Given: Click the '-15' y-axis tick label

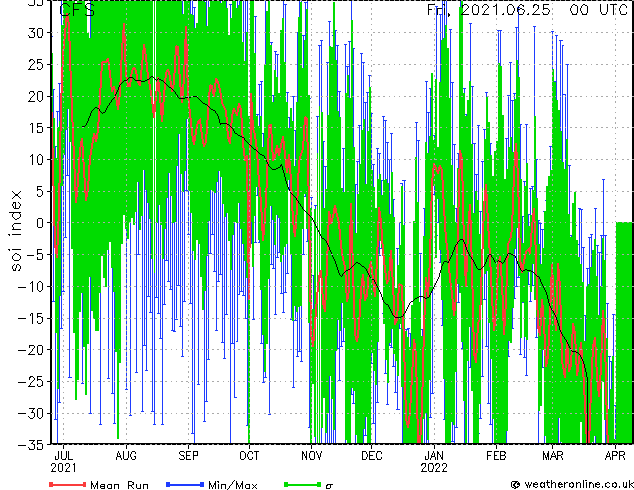Looking at the screenshot, I should (x=31, y=318).
